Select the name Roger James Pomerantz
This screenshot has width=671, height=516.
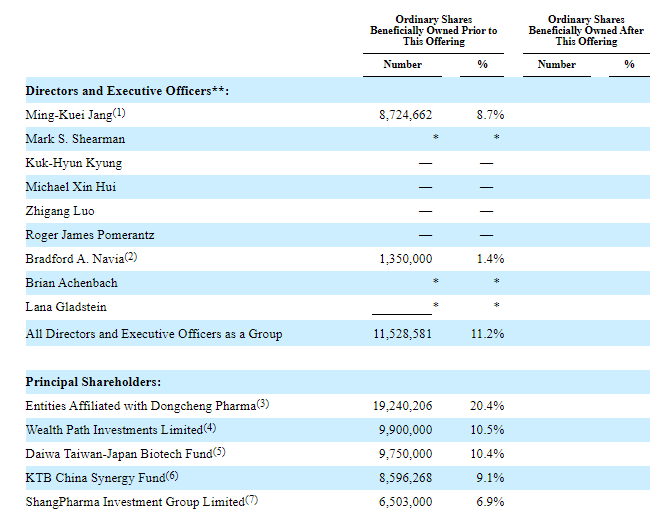(90, 235)
